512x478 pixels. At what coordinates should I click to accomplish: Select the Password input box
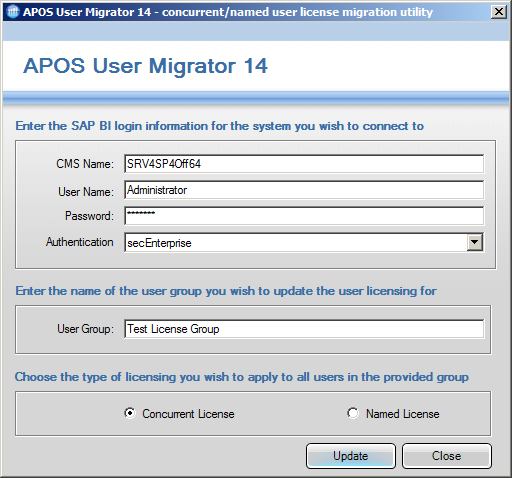tap(304, 216)
